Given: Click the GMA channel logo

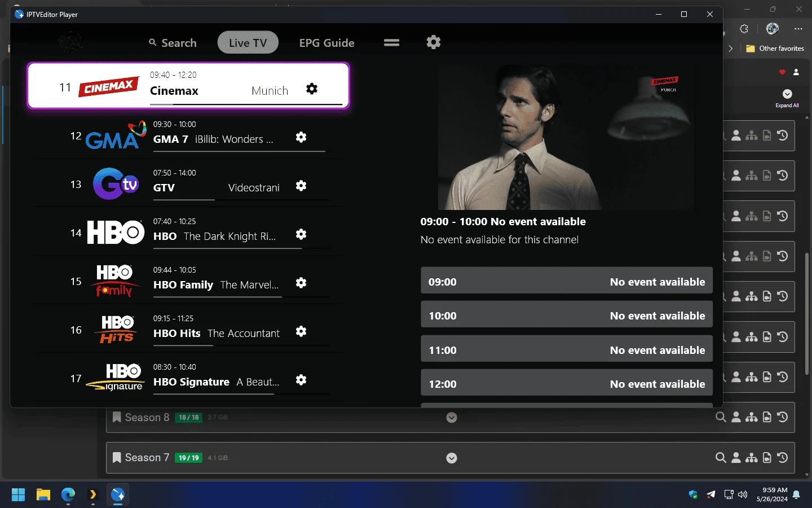Looking at the screenshot, I should pyautogui.click(x=116, y=135).
